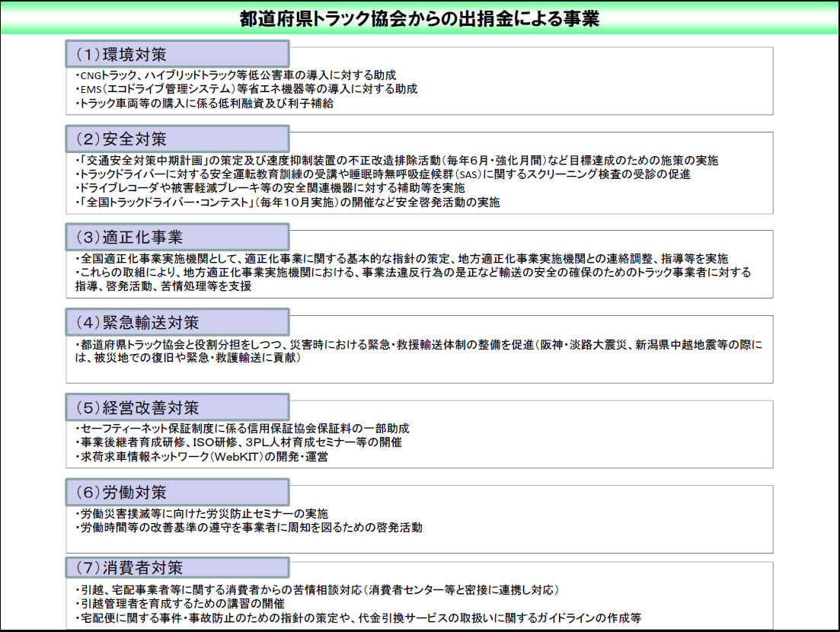Click the title 都道府県トラック協会からの出捐金による事業
The width and height of the screenshot is (840, 632).
[x=419, y=19]
